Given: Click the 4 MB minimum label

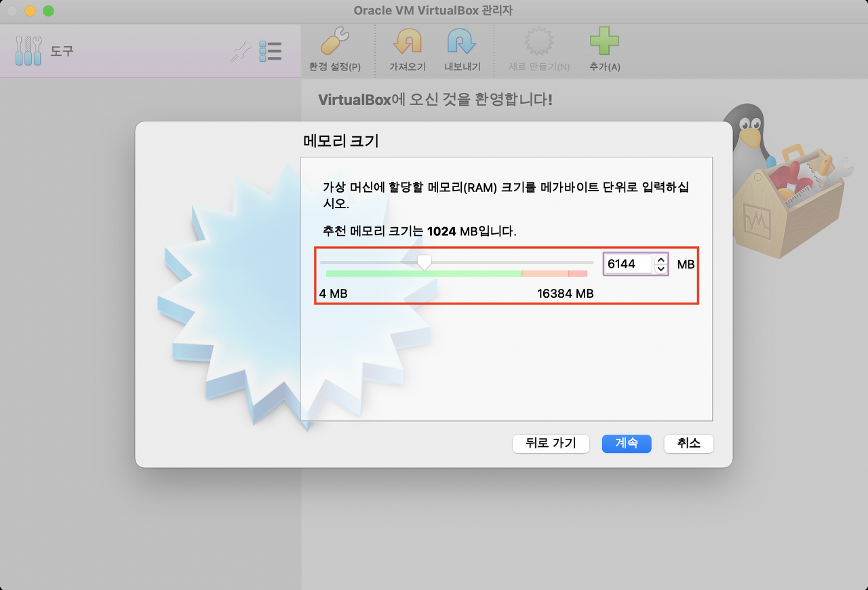Looking at the screenshot, I should coord(334,294).
